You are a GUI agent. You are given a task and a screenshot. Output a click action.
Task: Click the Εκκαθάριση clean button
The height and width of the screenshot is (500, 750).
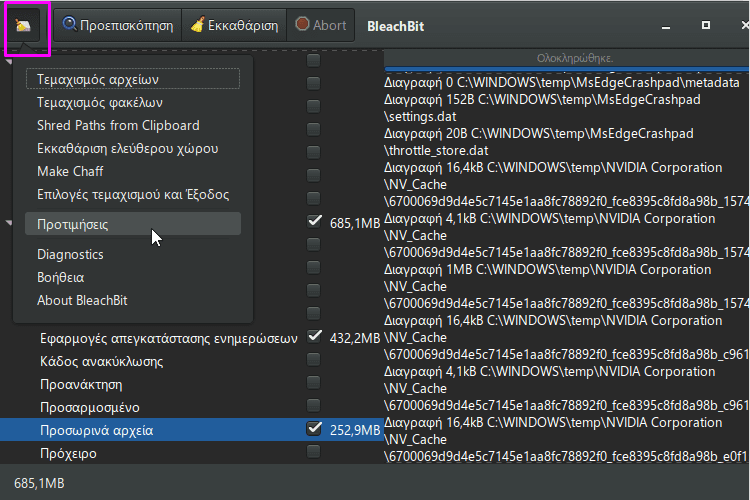(234, 25)
